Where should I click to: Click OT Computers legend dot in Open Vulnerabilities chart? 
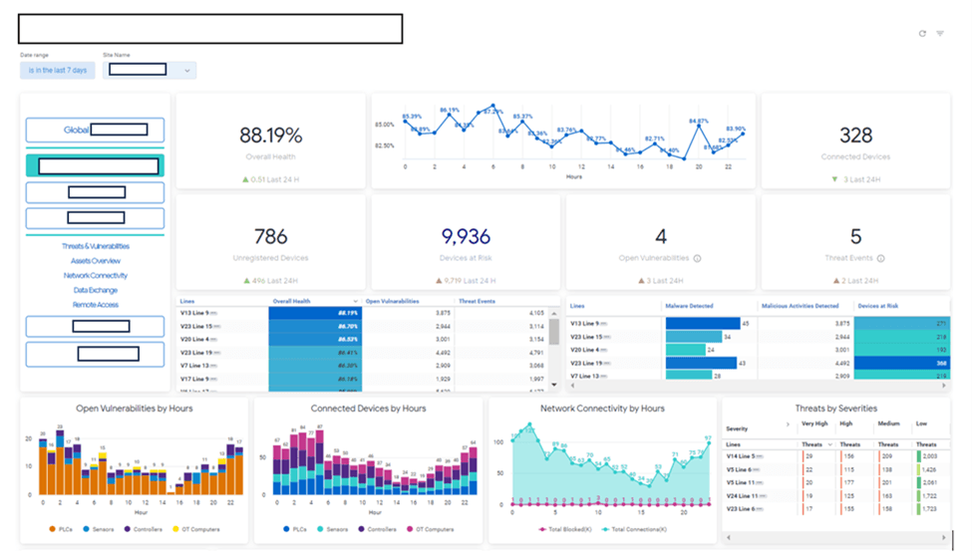(x=175, y=529)
